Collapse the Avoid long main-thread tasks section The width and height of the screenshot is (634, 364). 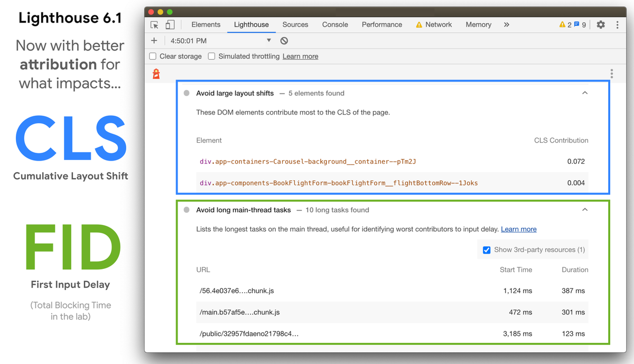click(x=584, y=209)
